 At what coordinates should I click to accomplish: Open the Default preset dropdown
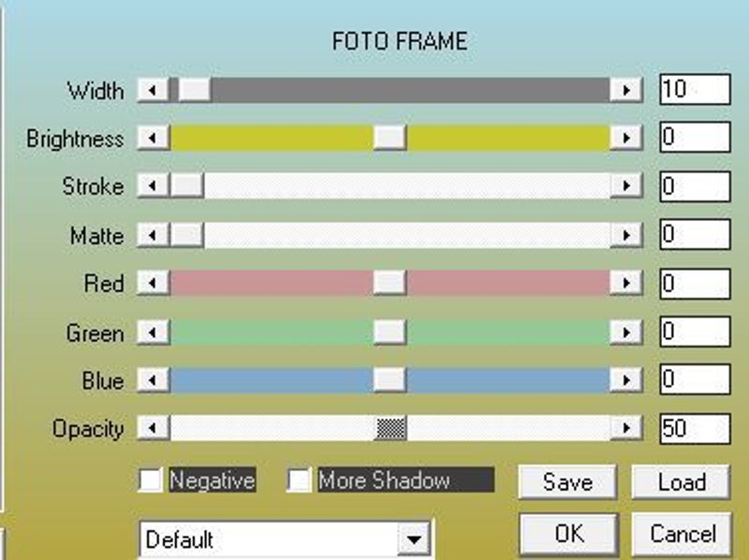(x=413, y=540)
